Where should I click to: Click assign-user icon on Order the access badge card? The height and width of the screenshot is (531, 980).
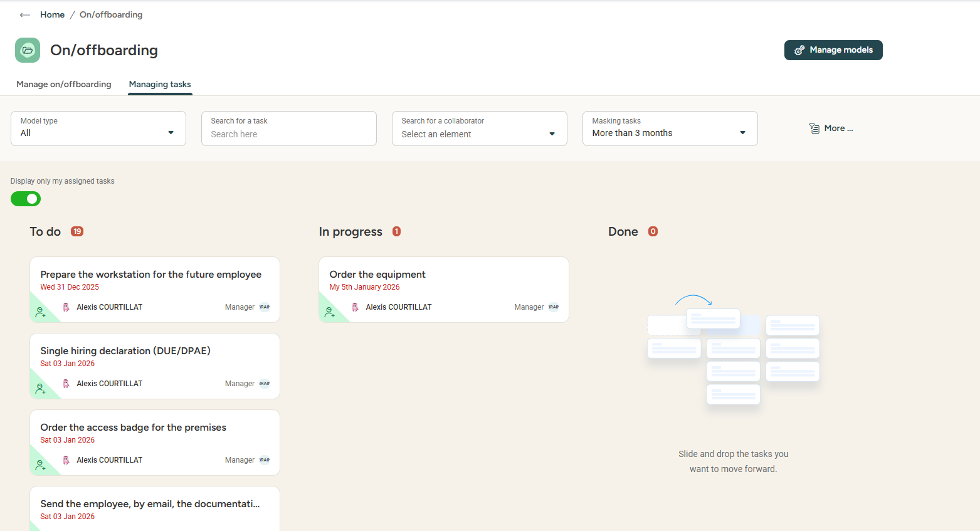[41, 465]
